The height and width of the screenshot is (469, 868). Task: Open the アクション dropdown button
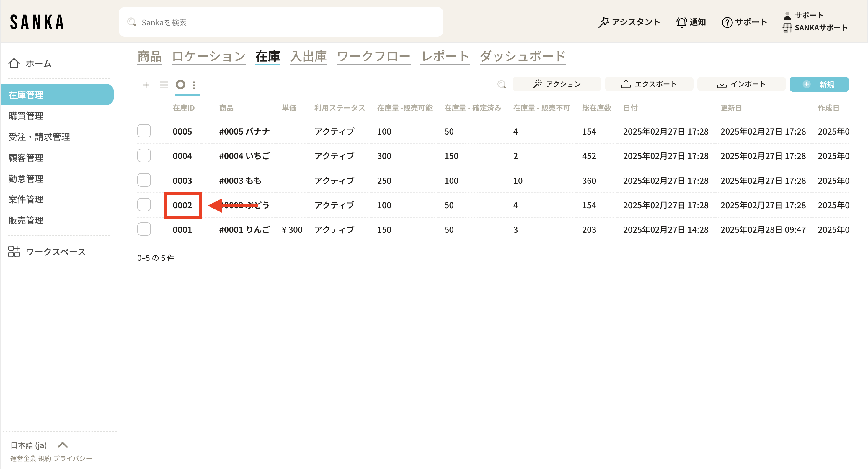[x=556, y=84]
